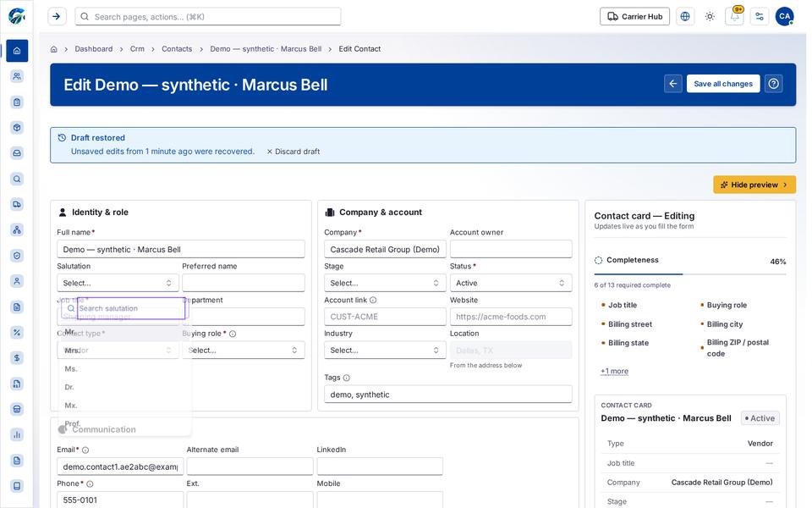This screenshot has width=812, height=508.
Task: Open the Stage Select dropdown
Action: [x=385, y=283]
